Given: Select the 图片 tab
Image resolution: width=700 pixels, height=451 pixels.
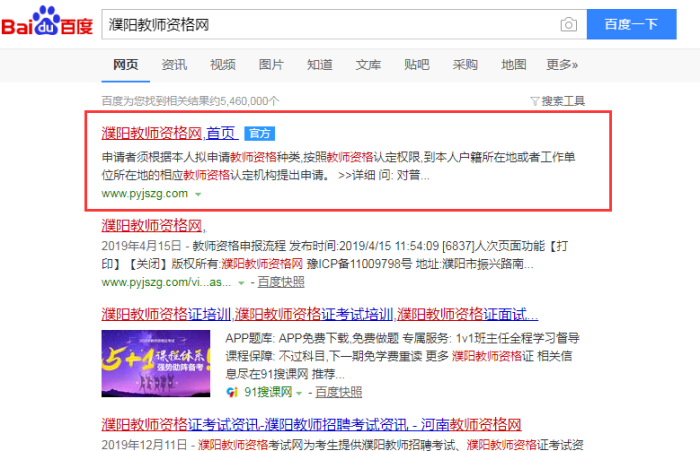Looking at the screenshot, I should tap(271, 65).
